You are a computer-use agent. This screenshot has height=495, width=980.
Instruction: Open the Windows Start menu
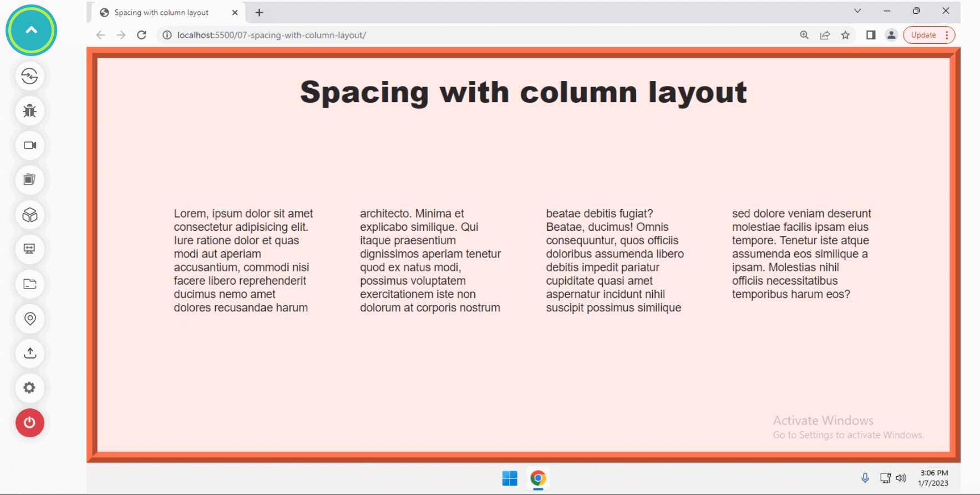pyautogui.click(x=510, y=478)
